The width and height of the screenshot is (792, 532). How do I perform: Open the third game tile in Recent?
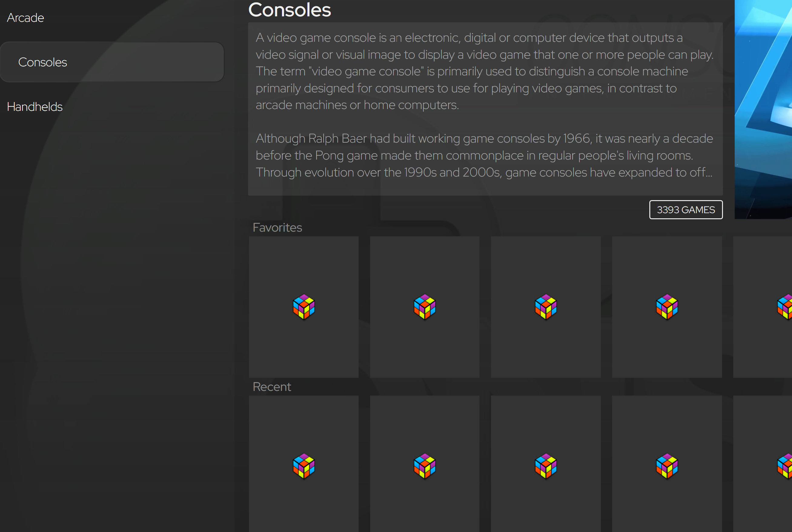coord(546,464)
